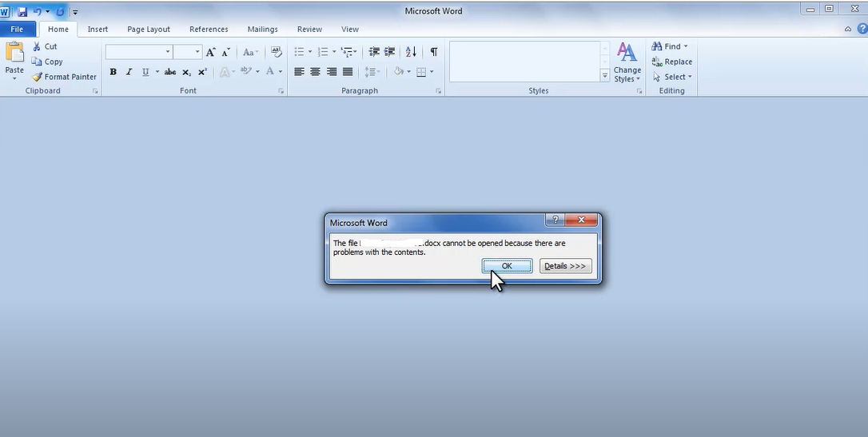Click the Decrease Indent icon

[x=374, y=52]
